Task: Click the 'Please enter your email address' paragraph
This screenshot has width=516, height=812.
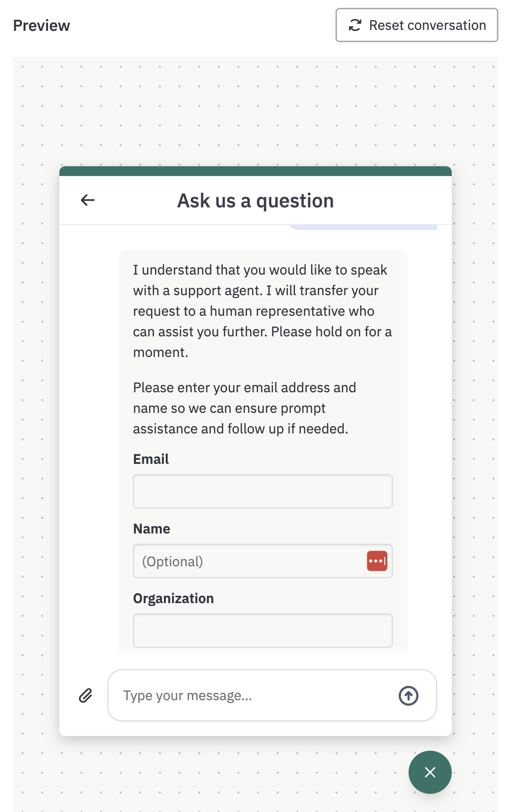Action: pos(245,408)
